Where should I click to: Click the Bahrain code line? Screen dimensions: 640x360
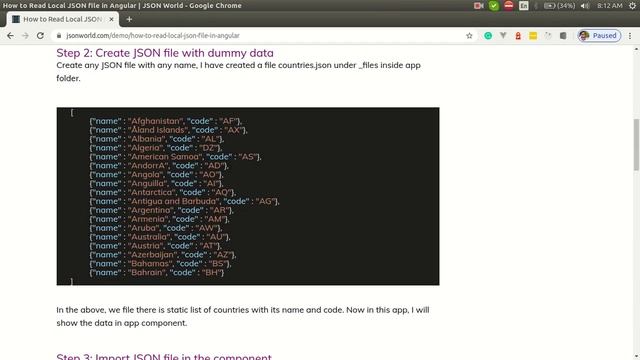(x=157, y=273)
